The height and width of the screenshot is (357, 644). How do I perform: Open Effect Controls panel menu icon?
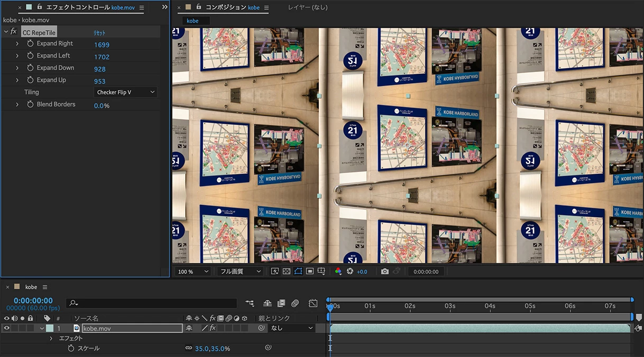[142, 8]
